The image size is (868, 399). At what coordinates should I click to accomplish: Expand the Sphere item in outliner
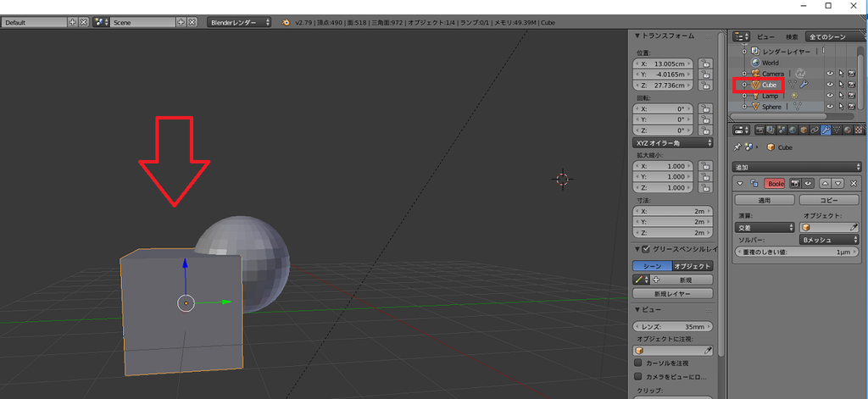tap(744, 107)
